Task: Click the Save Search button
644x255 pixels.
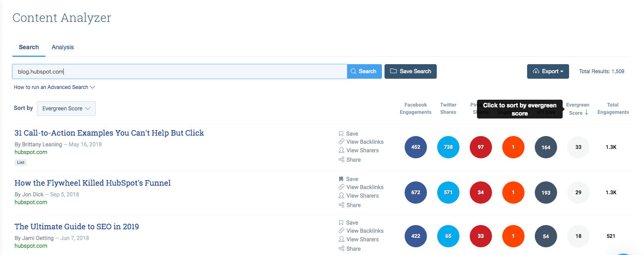Action: tap(411, 71)
